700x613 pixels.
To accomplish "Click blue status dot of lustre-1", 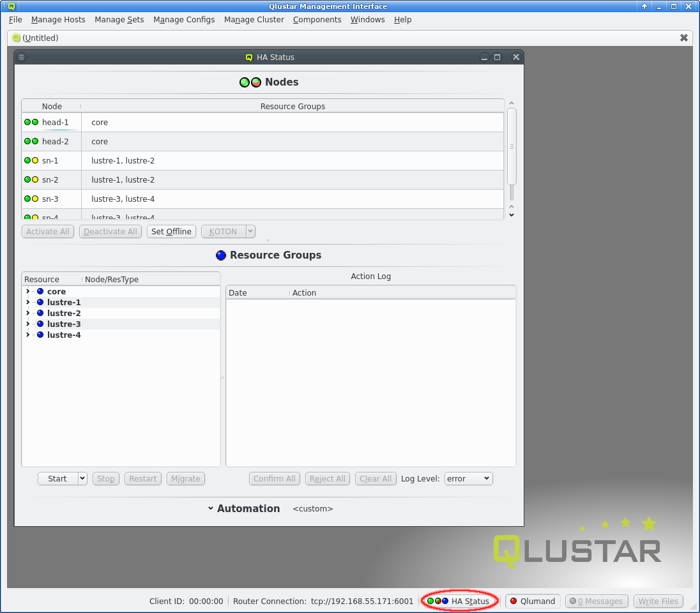I will click(40, 302).
